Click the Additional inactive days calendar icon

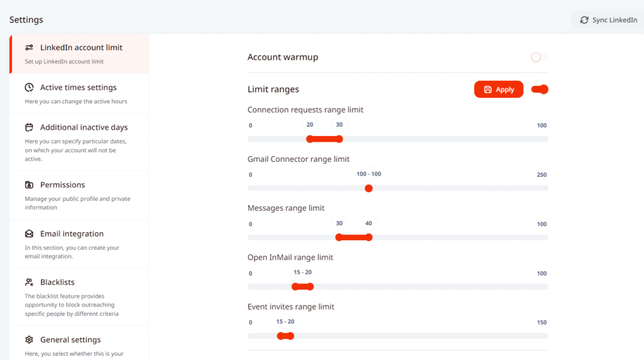click(x=29, y=127)
